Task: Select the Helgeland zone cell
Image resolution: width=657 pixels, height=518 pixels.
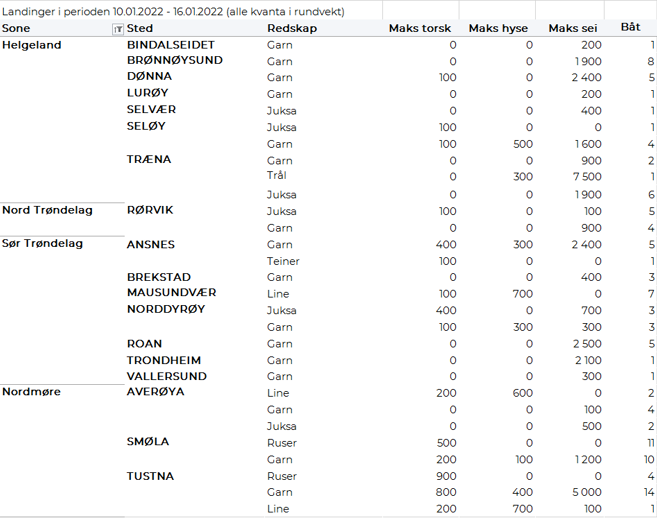Action: [x=32, y=45]
